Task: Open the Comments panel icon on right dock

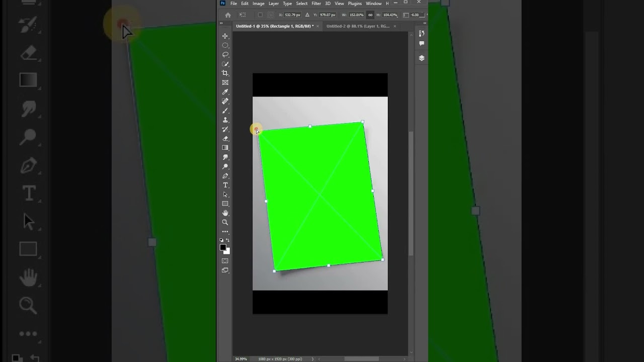Action: [x=422, y=43]
